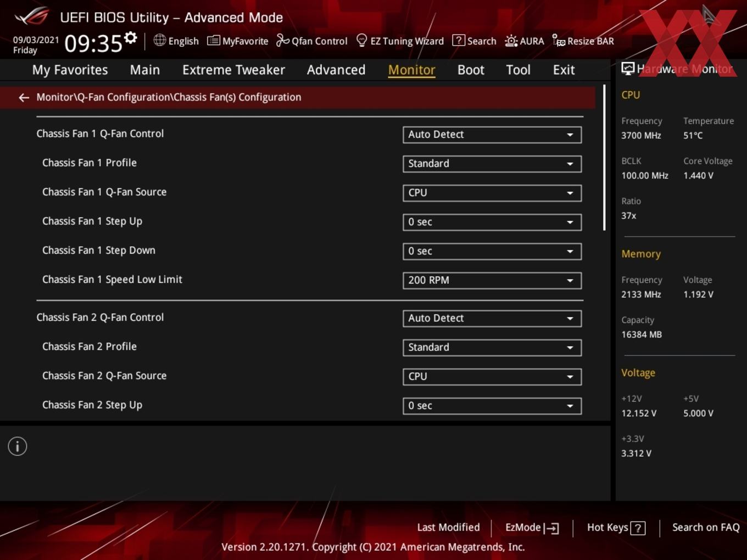Select Chassis Fan 1 Step Up label
Viewport: 747px width, 560px height.
click(x=92, y=221)
